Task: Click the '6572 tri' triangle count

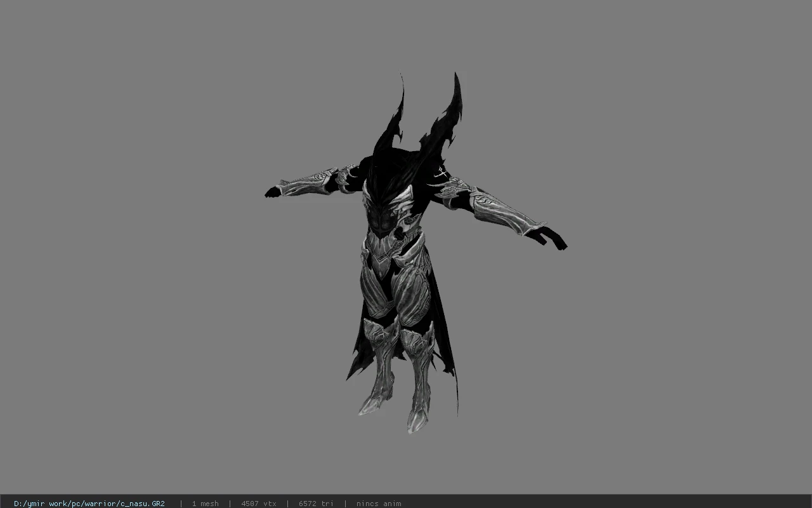Action: pos(316,504)
